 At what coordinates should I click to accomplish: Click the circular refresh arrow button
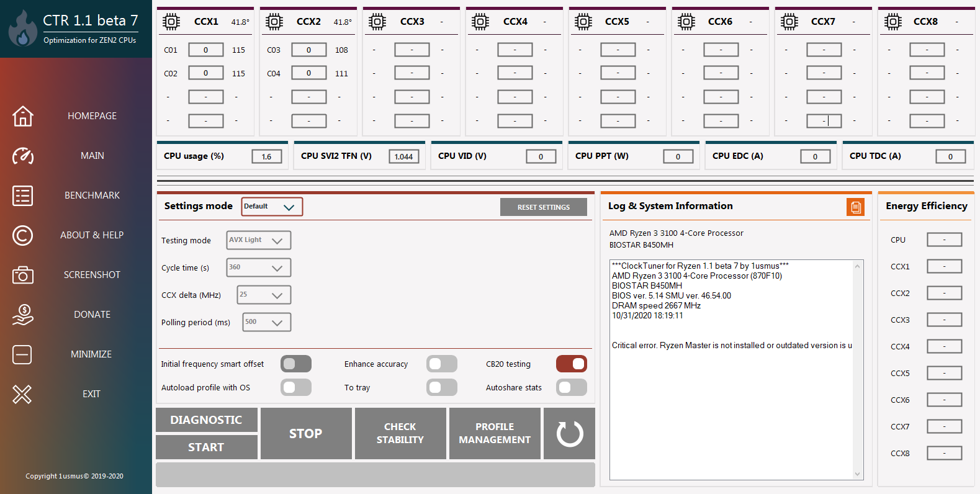(x=570, y=434)
